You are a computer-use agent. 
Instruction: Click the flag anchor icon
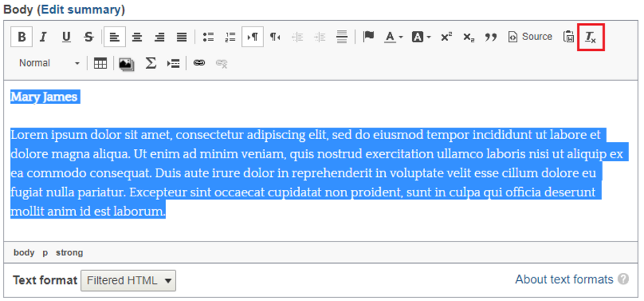(369, 37)
